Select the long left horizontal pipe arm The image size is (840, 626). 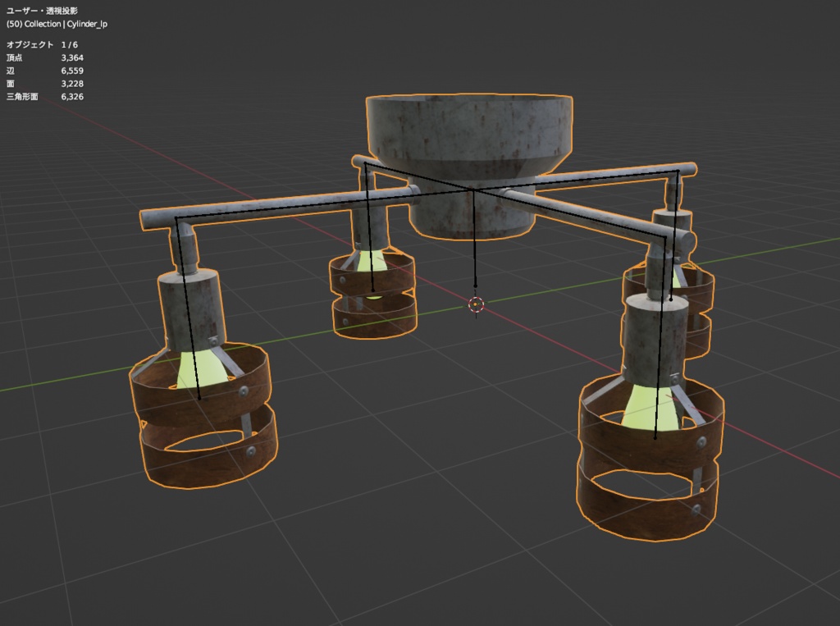pos(279,208)
